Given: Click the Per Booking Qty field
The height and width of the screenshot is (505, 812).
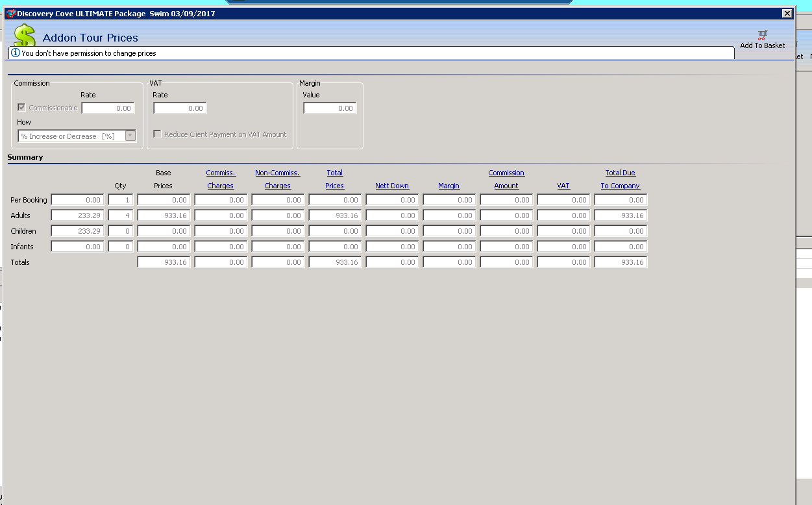Looking at the screenshot, I should (x=121, y=200).
